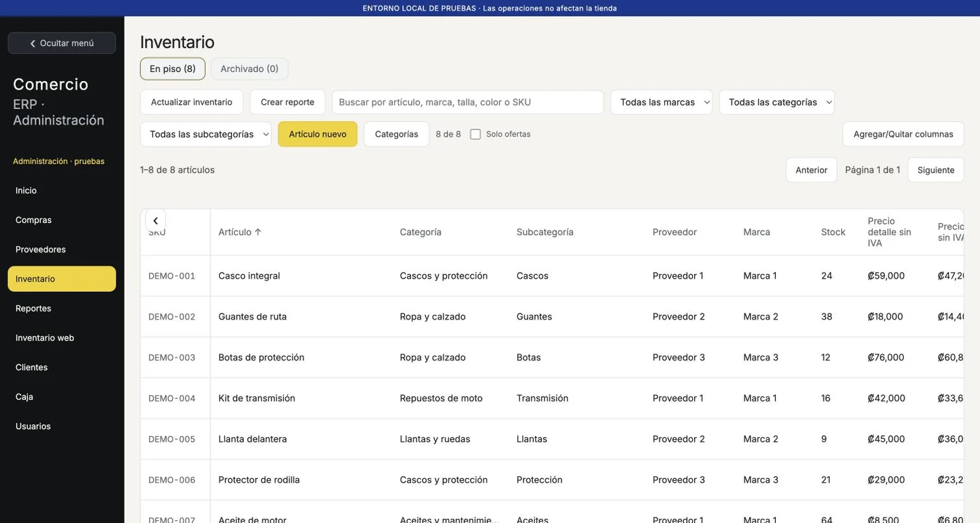
Task: Open the Todas las marcas dropdown
Action: (x=661, y=102)
